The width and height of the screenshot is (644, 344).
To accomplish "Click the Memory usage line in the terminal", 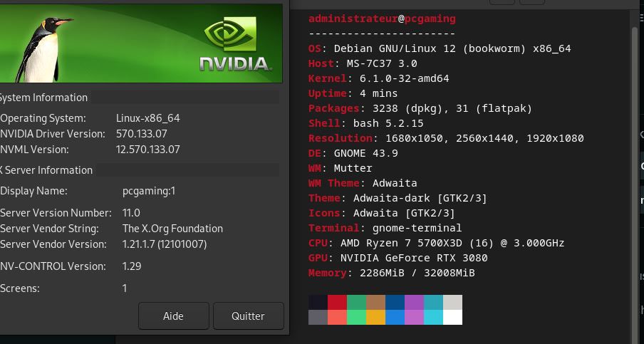I will (x=391, y=273).
